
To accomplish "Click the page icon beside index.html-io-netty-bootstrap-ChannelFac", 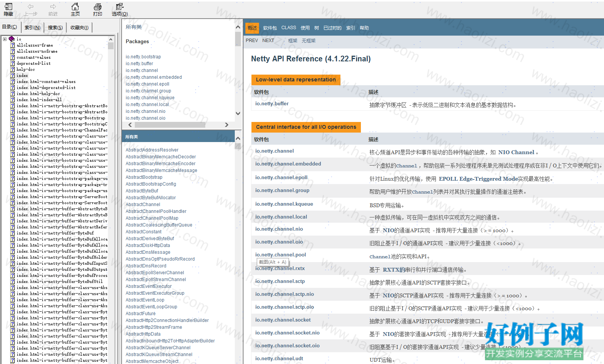I will (12, 130).
